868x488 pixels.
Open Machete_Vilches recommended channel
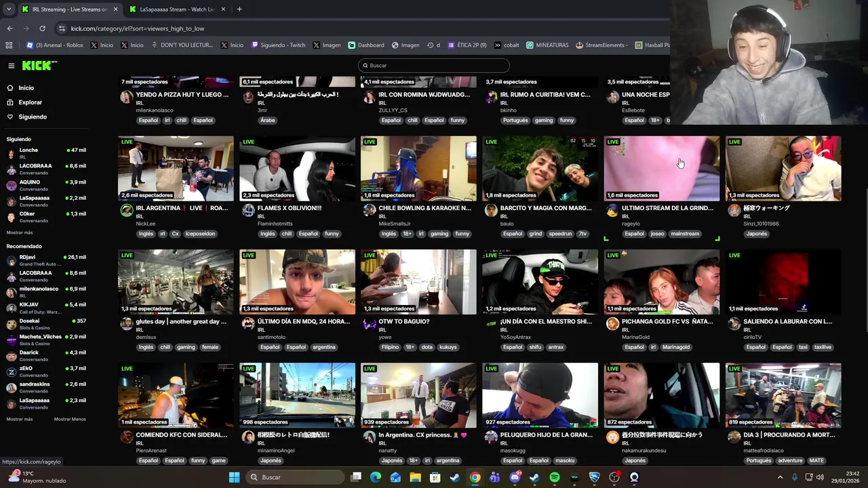(x=46, y=340)
